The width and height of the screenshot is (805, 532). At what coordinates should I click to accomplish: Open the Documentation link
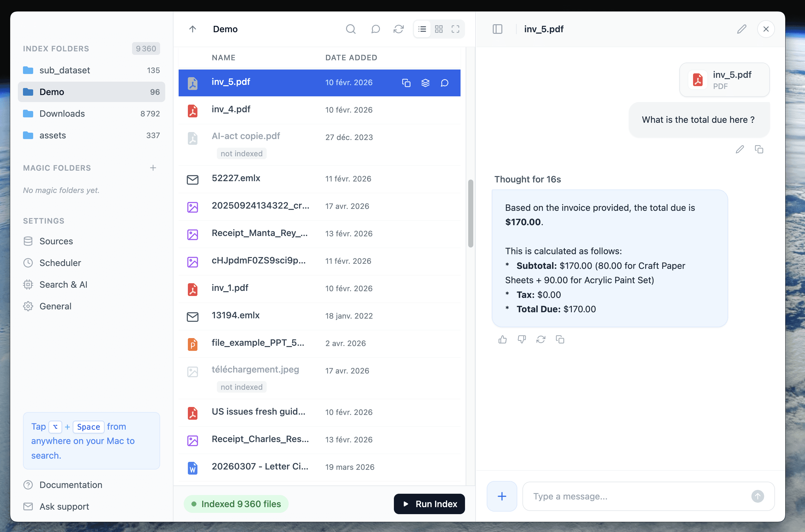(x=70, y=484)
